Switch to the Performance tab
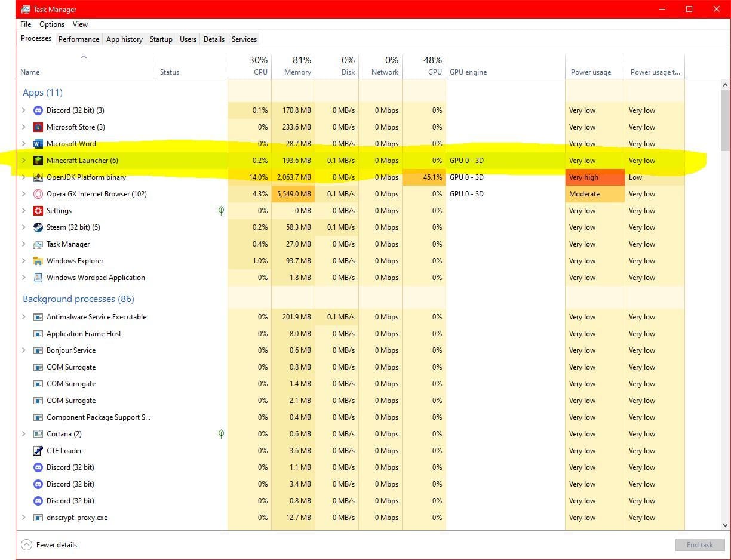Viewport: 731px width, 560px height. pos(78,39)
